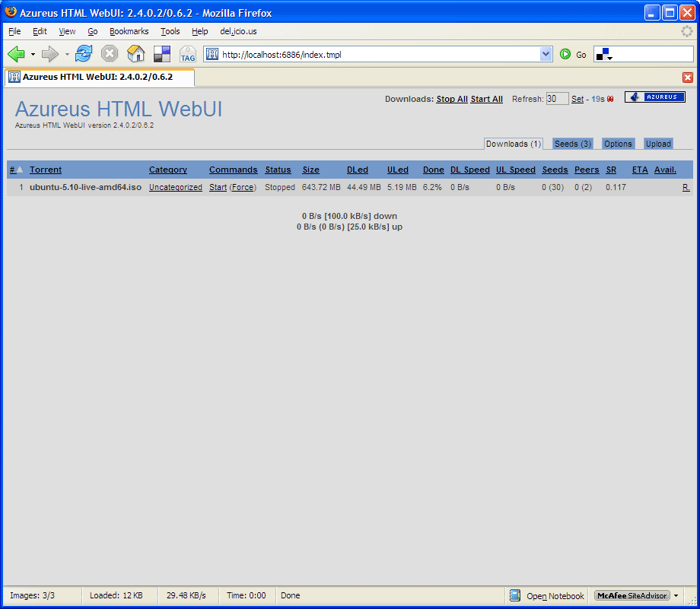This screenshot has height=609, width=700.
Task: Expand the address bar URL dropdown
Action: [546, 55]
